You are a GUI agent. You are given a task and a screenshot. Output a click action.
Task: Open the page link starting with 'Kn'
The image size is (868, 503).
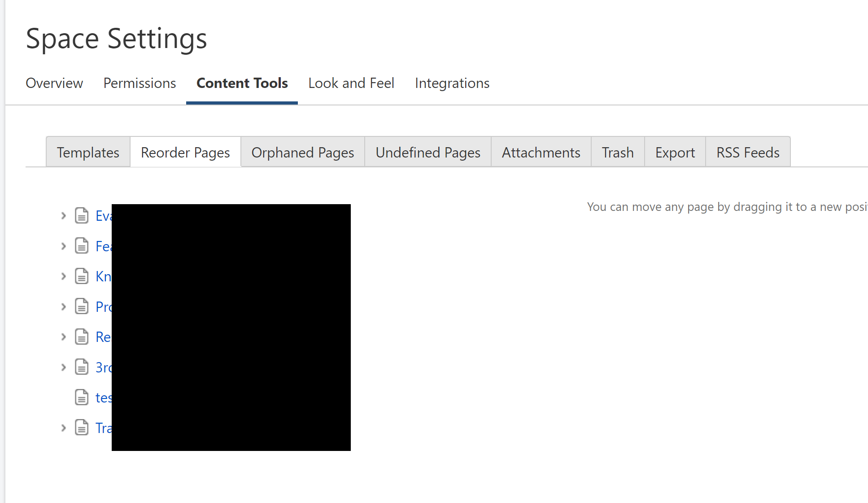click(x=104, y=276)
